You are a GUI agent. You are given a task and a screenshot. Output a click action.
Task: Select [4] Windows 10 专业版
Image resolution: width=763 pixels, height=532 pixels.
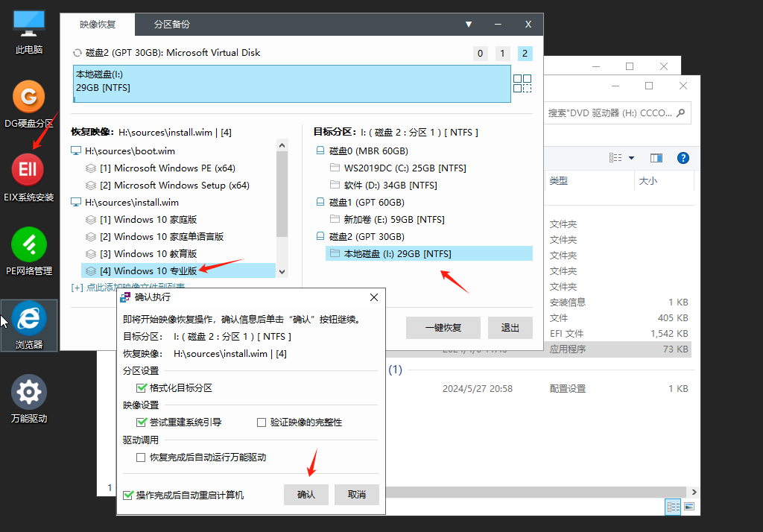pyautogui.click(x=178, y=270)
